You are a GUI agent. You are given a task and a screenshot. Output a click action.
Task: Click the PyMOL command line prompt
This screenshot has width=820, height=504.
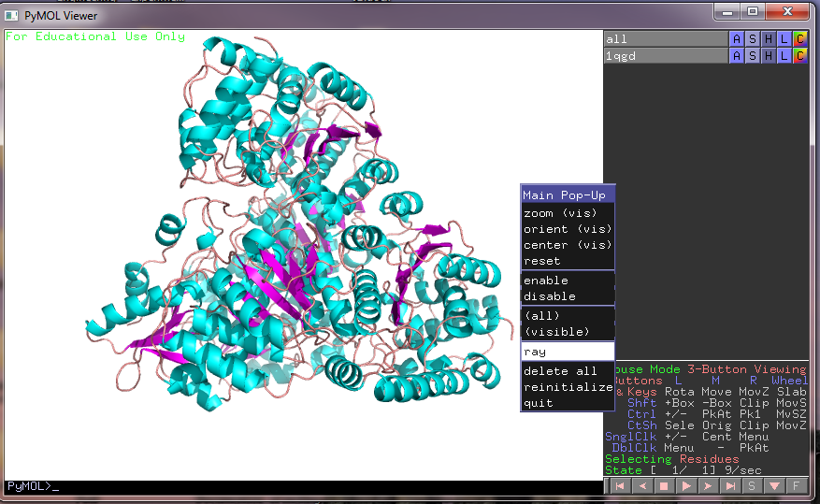coord(303,486)
